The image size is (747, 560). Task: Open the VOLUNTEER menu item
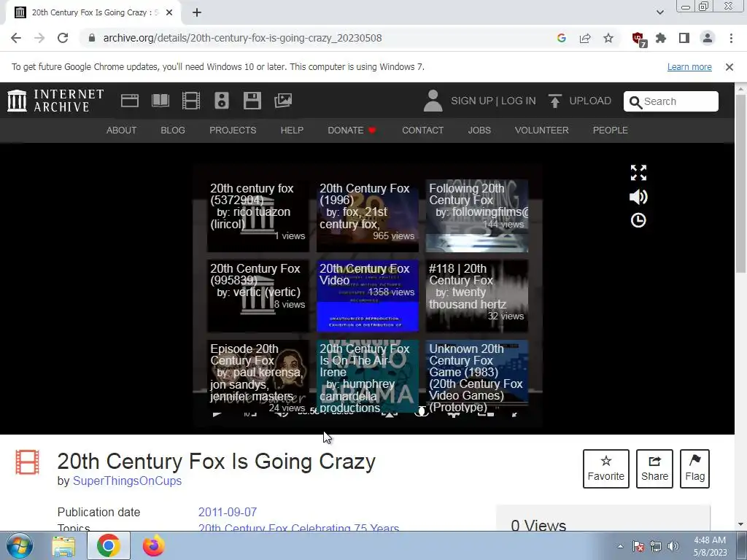pyautogui.click(x=542, y=130)
